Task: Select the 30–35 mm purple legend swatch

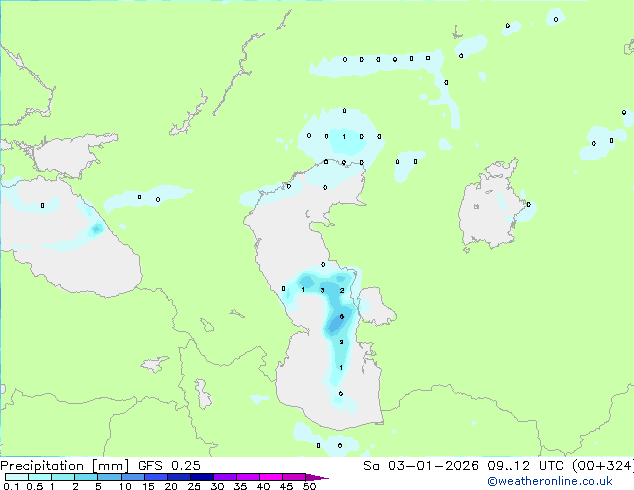Action: click(x=225, y=477)
